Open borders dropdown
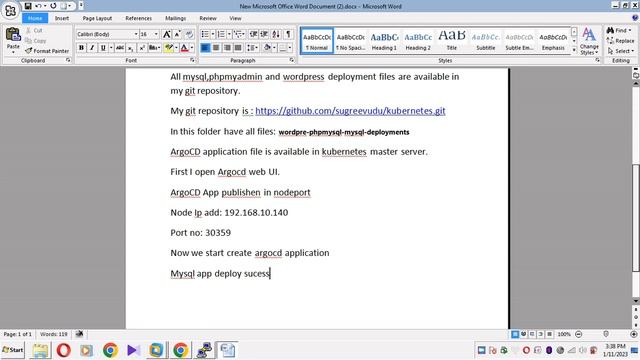Viewport: 640px width, 360px height. pos(290,48)
